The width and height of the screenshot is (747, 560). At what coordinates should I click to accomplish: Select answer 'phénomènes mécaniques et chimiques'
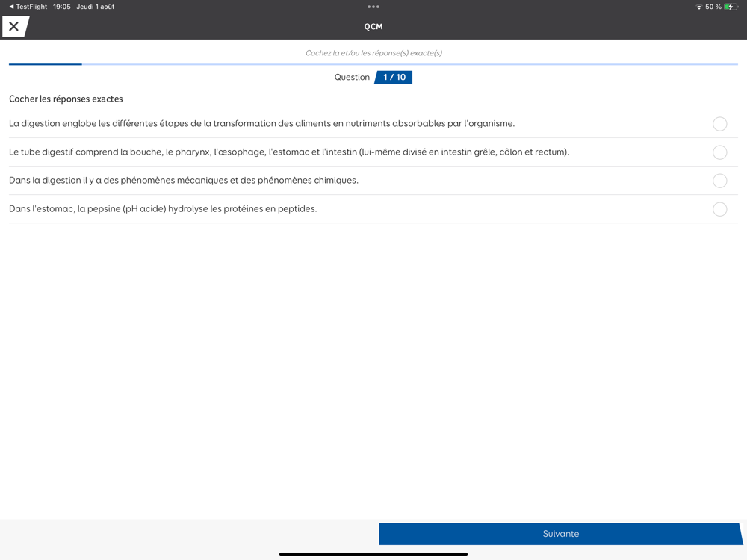click(719, 181)
